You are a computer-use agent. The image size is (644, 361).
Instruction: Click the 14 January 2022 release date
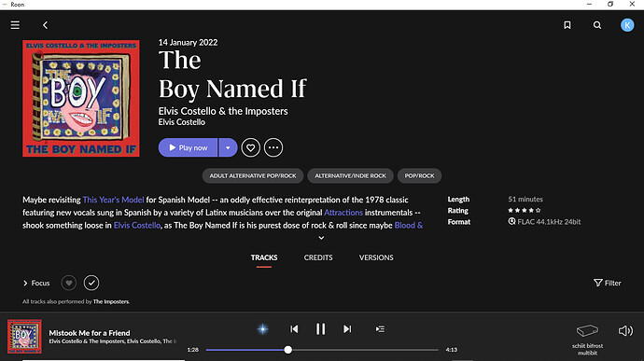click(x=189, y=42)
